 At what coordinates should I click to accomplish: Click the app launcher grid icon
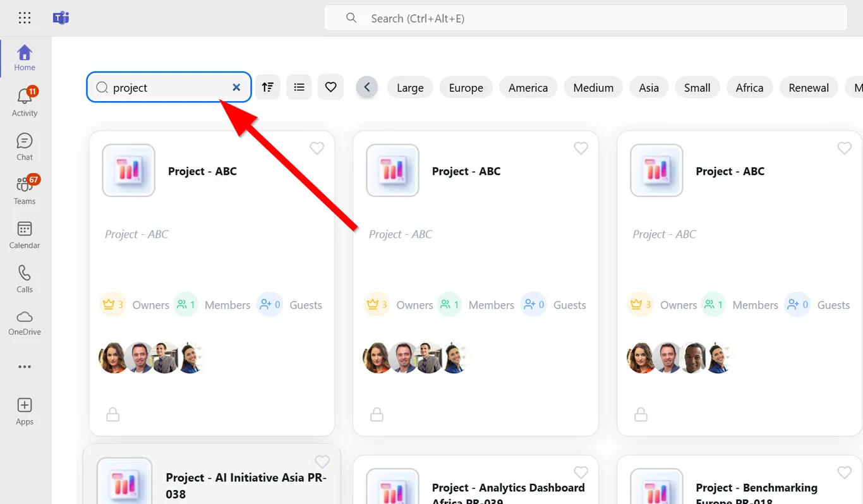[25, 18]
